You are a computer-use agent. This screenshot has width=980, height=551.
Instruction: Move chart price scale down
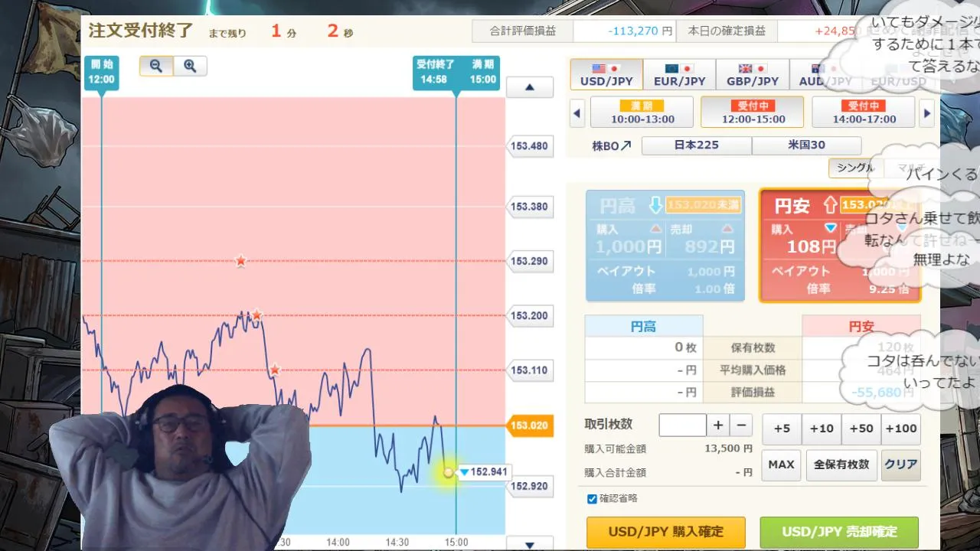click(x=529, y=545)
